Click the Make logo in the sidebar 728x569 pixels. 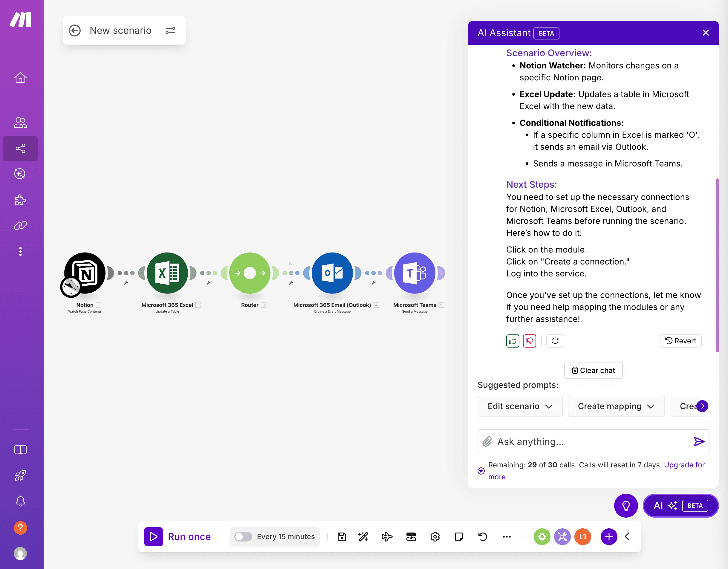tap(20, 20)
